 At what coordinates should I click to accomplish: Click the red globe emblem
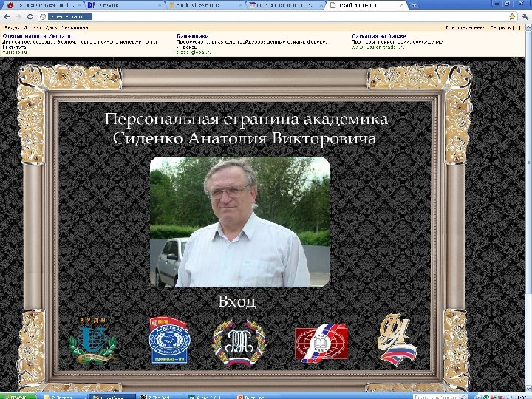tap(321, 343)
